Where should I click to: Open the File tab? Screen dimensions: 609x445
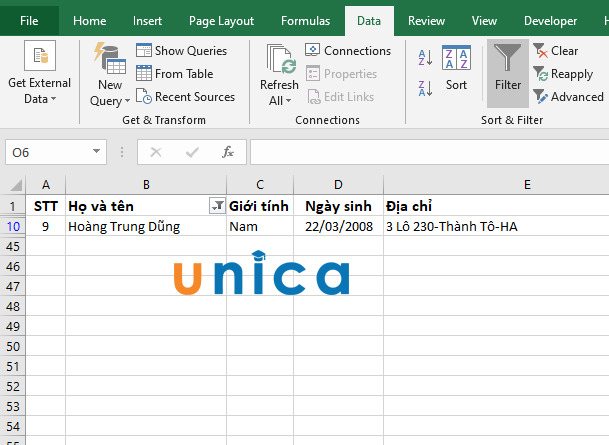tap(29, 21)
